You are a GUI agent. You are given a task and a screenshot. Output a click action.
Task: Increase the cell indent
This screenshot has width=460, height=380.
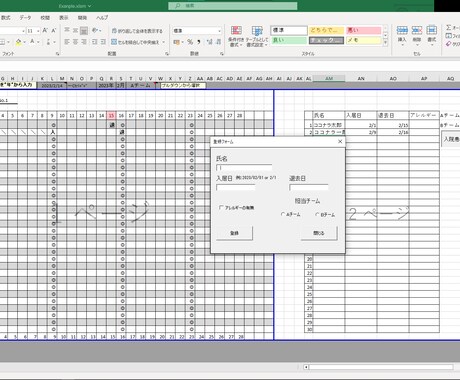point(103,42)
